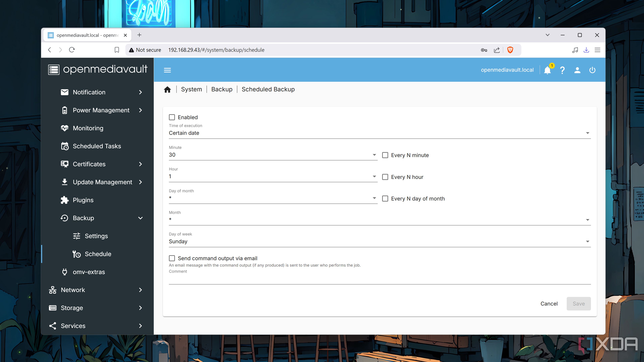Reload the page with refresh icon

pos(72,50)
